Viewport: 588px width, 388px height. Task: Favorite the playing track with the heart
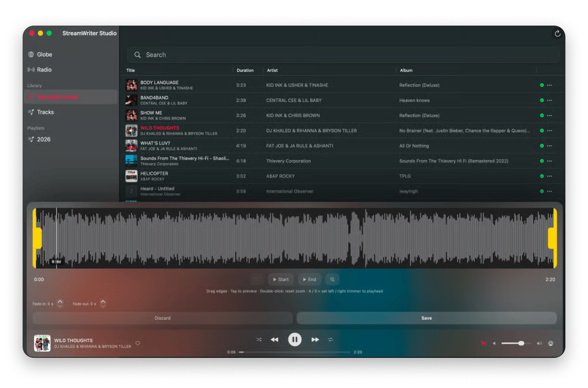[x=138, y=343]
